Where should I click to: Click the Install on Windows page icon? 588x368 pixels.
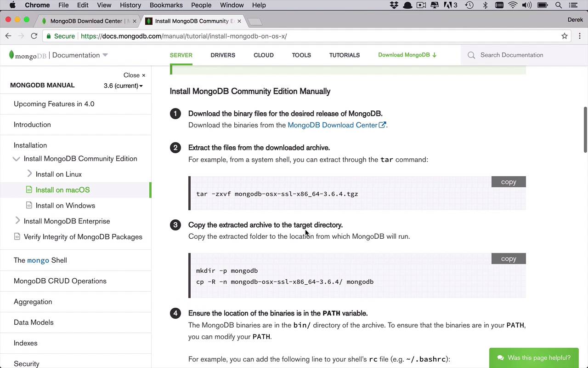coord(29,205)
